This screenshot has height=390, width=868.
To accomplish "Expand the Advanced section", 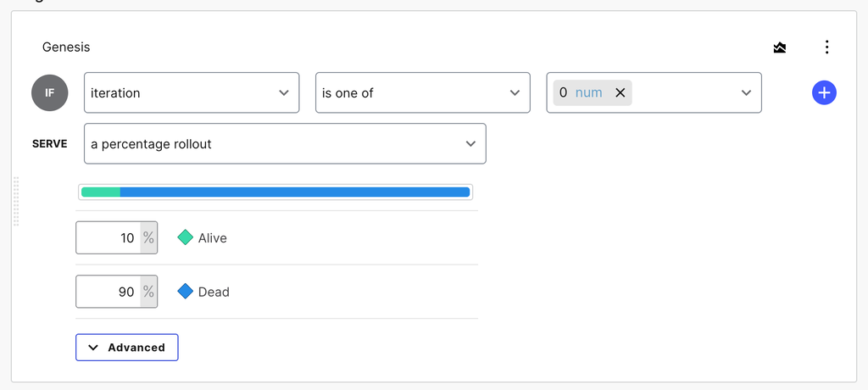I will pyautogui.click(x=127, y=348).
